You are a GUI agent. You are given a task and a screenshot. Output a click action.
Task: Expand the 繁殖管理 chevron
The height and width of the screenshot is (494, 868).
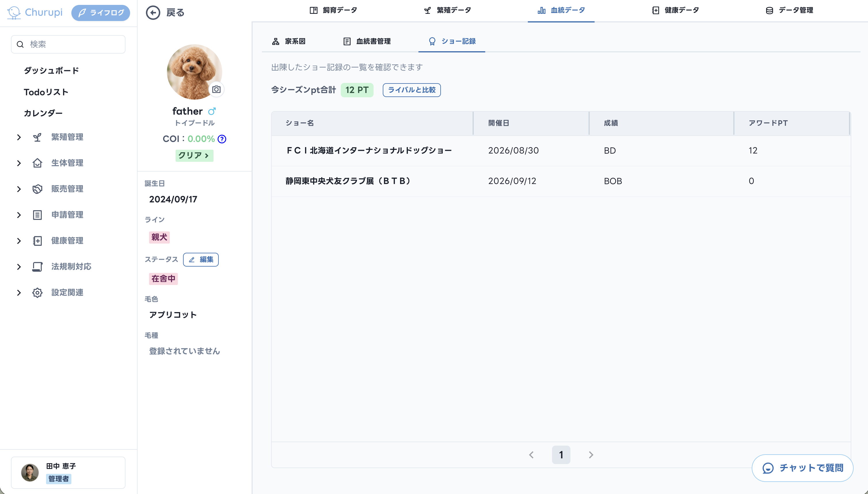coord(19,137)
